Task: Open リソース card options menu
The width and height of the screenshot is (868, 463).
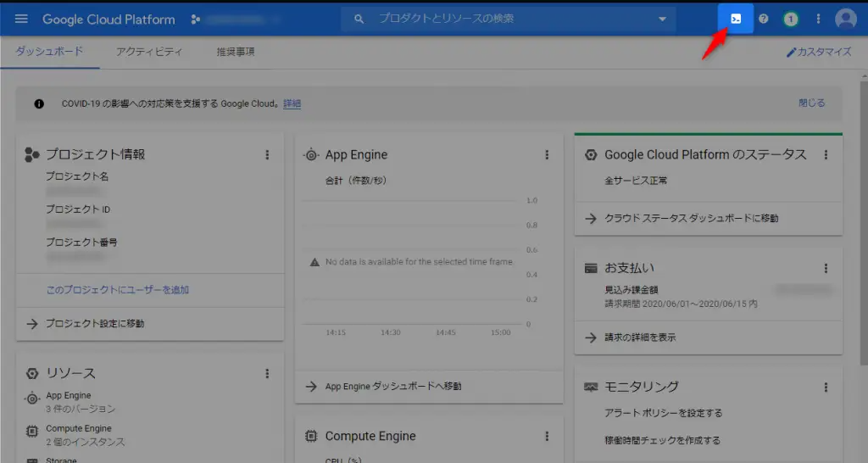Action: click(x=267, y=374)
